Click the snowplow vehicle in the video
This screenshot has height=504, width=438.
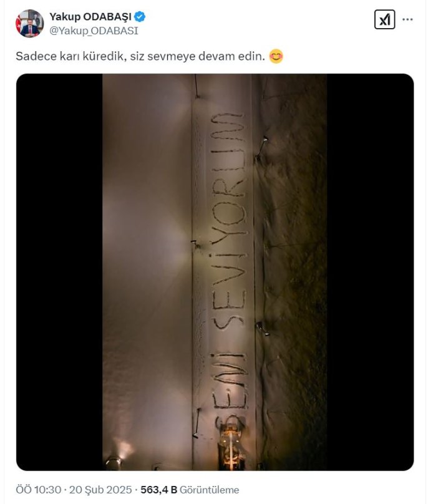click(x=231, y=445)
